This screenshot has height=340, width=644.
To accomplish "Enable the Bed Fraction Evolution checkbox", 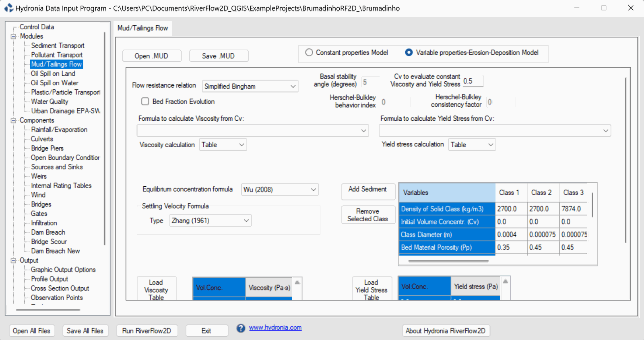I will (x=145, y=102).
